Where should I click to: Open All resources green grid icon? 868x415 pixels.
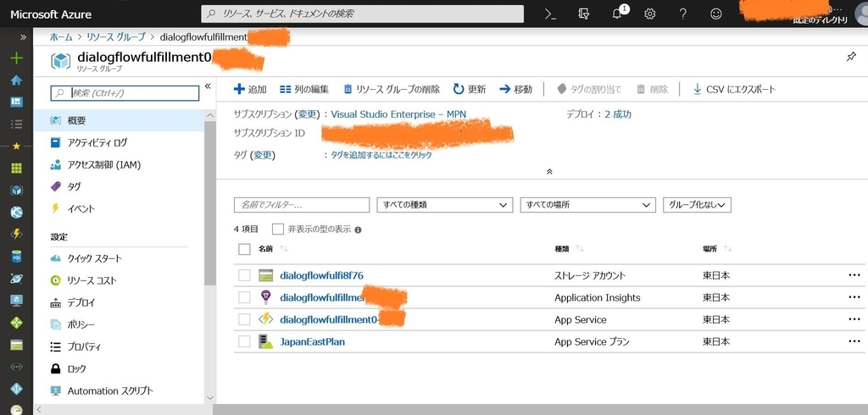(17, 169)
